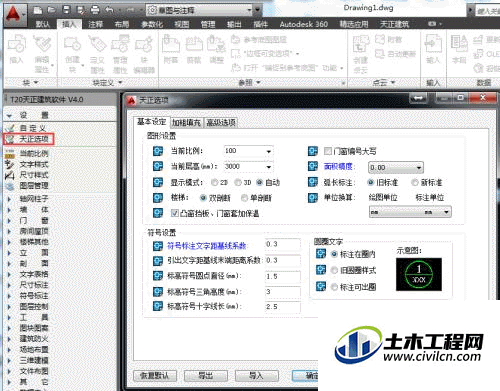Image resolution: width=500 pixels, height=391 pixels.
Task: Enable the 门窗编号大写 checkbox
Action: pos(328,151)
